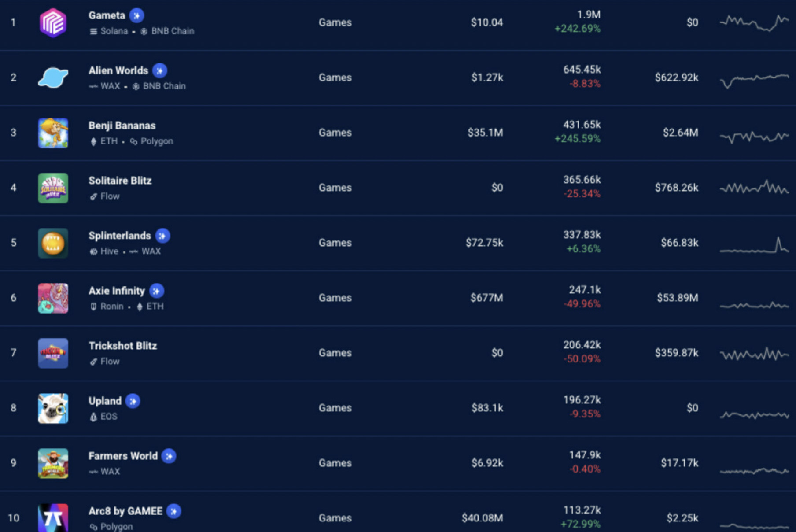Open the Farmers World farmer logo
Screen dimensions: 796x532
tap(53, 463)
